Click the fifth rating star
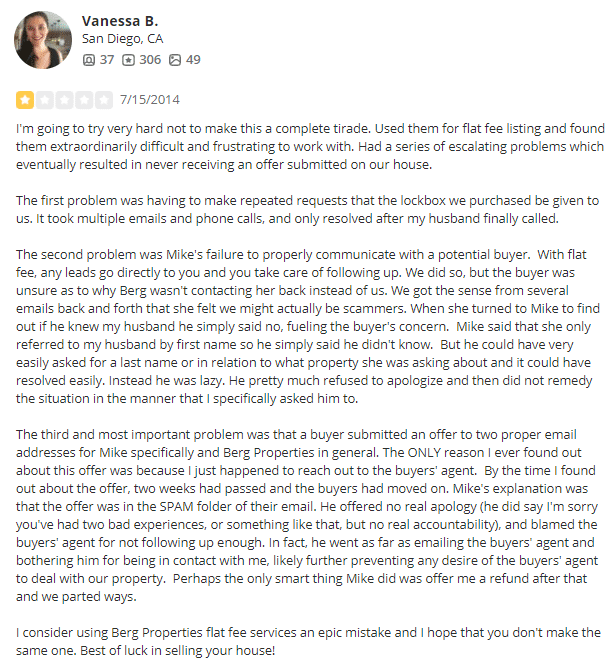Viewport: 616px width, 667px height. pyautogui.click(x=104, y=100)
